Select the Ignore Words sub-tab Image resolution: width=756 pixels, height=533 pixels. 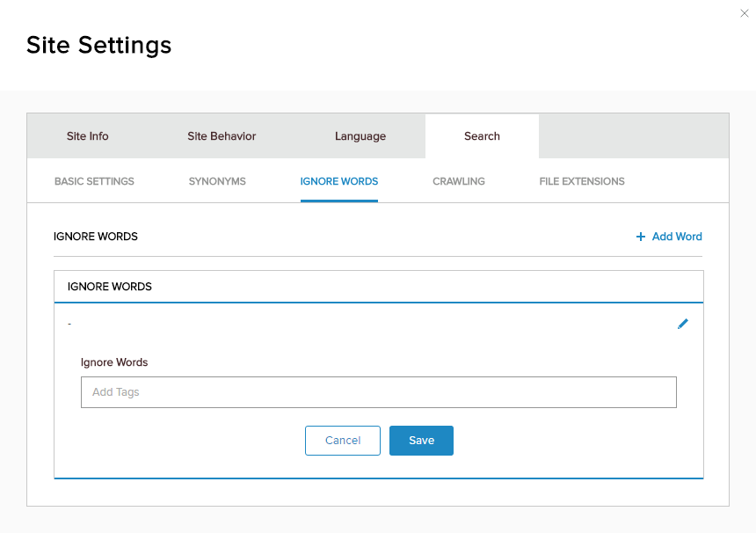(x=339, y=181)
